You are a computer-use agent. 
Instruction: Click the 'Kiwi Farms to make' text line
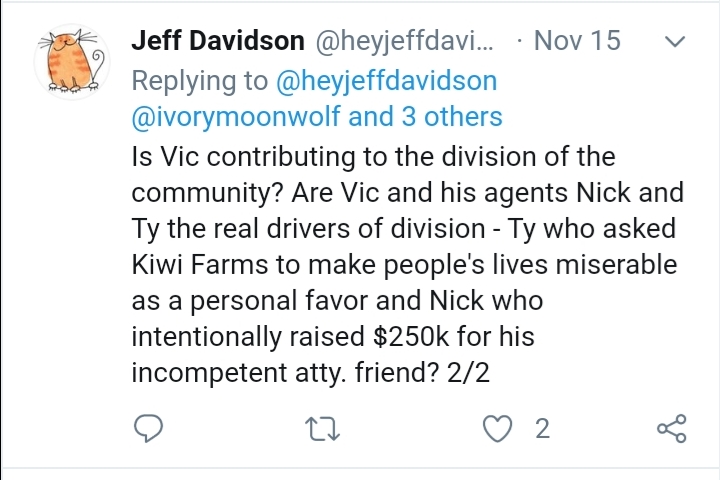coord(405,265)
